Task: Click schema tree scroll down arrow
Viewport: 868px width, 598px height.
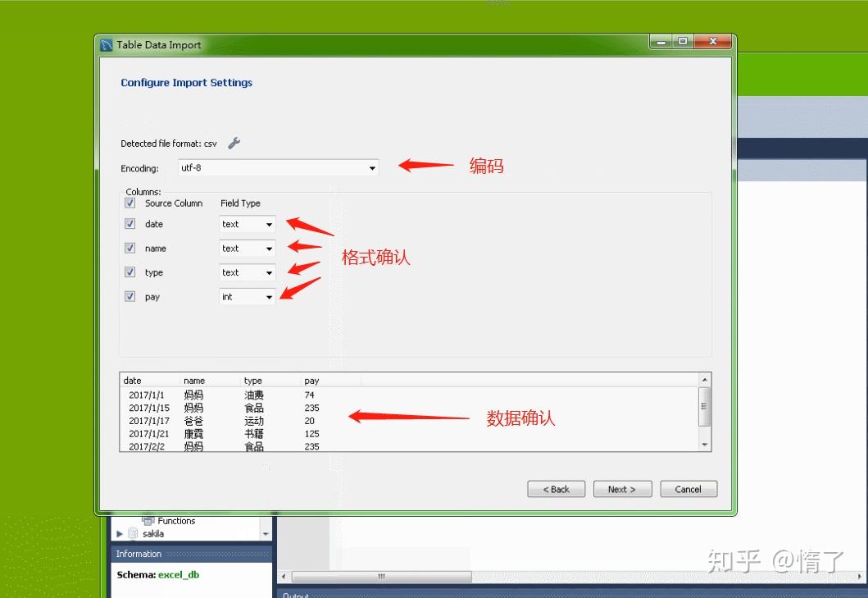Action: 266,534
